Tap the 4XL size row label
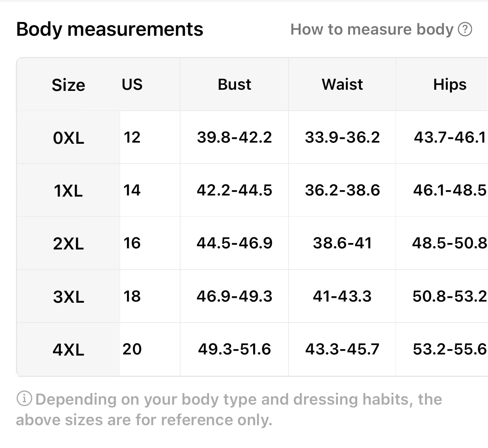Image resolution: width=488 pixels, height=448 pixels. [68, 350]
